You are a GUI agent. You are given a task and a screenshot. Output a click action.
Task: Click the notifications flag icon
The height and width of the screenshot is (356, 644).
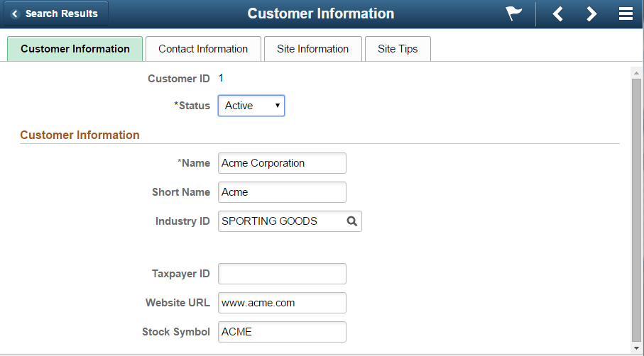click(x=514, y=14)
